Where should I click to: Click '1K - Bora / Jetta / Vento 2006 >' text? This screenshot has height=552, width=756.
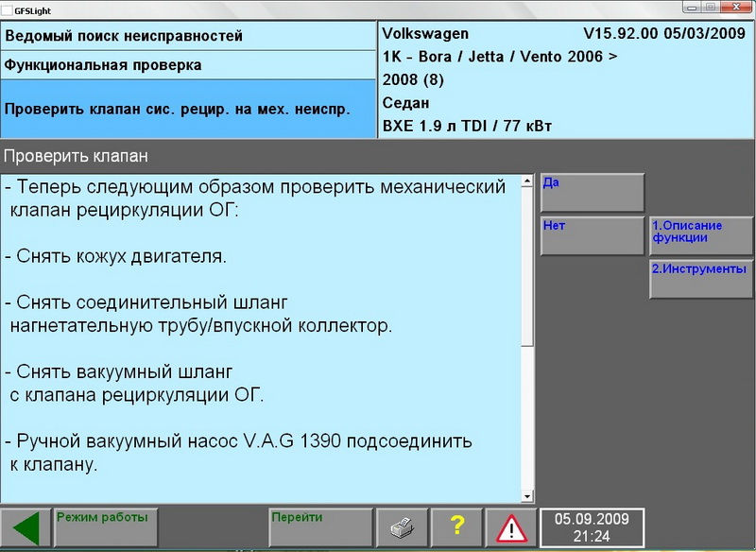pyautogui.click(x=500, y=57)
